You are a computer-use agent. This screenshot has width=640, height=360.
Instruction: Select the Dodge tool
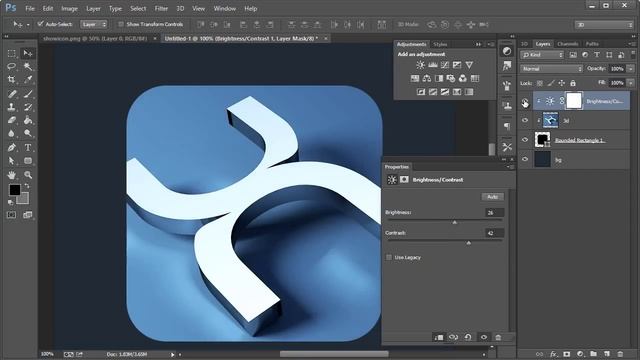point(28,133)
